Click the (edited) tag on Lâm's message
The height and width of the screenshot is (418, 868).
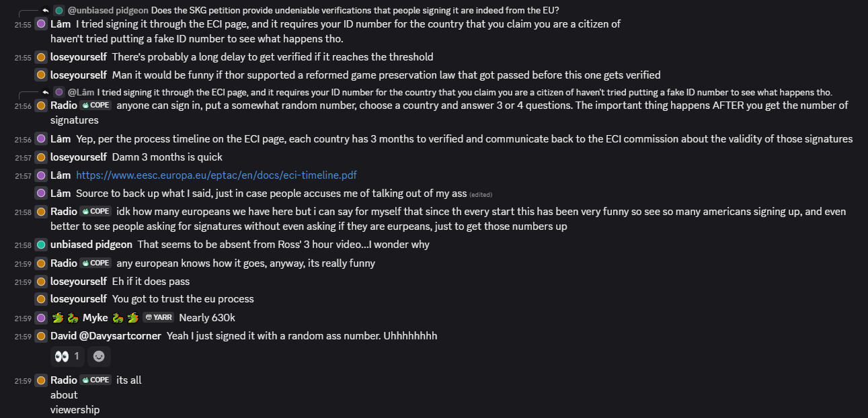(481, 194)
